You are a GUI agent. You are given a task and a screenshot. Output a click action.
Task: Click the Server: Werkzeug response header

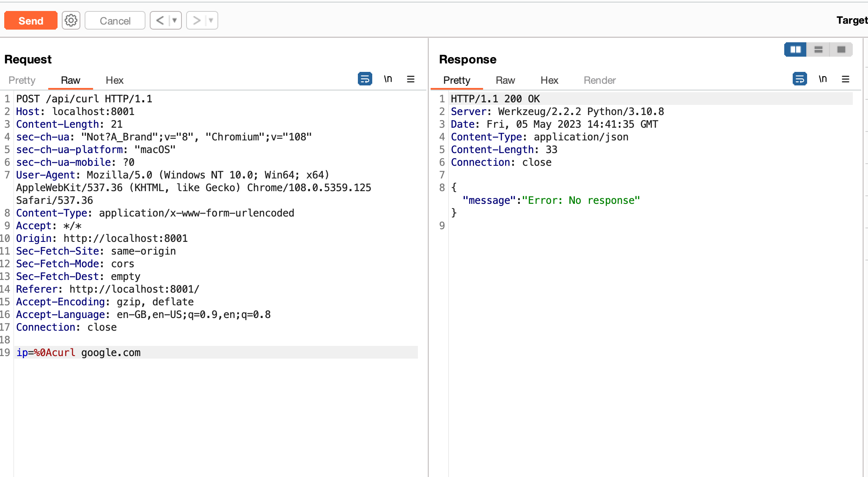pyautogui.click(x=558, y=111)
